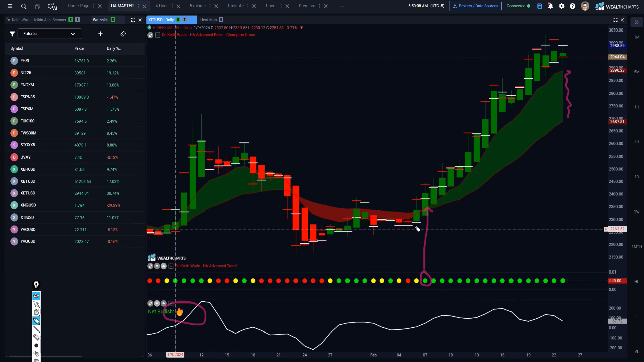The height and width of the screenshot is (362, 644).
Task: Open the help question mark
Action: point(573,6)
